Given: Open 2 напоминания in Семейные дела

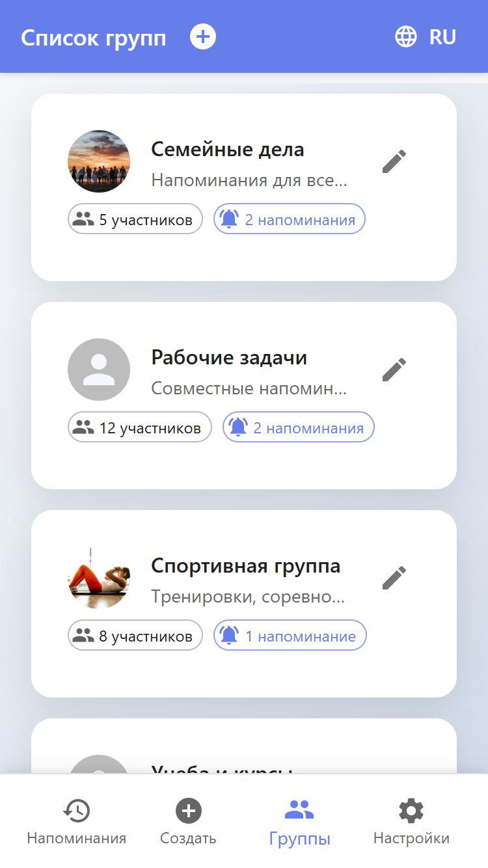Looking at the screenshot, I should pos(290,219).
